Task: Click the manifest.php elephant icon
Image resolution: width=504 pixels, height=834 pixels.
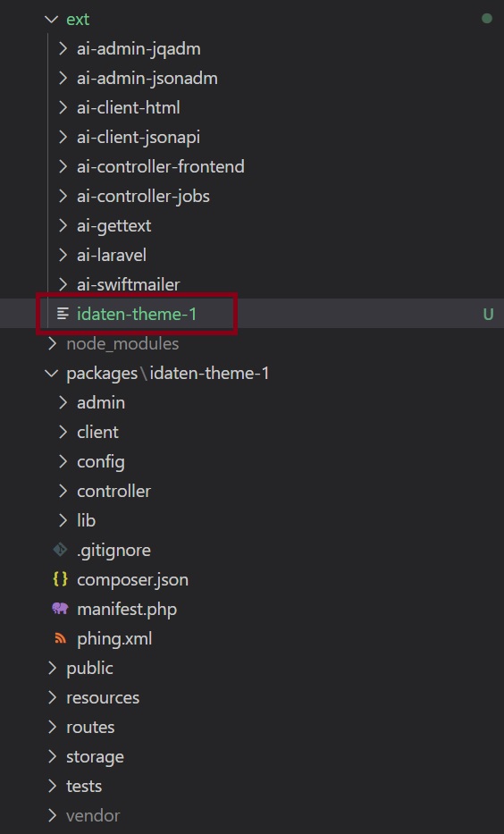Action: [x=60, y=609]
